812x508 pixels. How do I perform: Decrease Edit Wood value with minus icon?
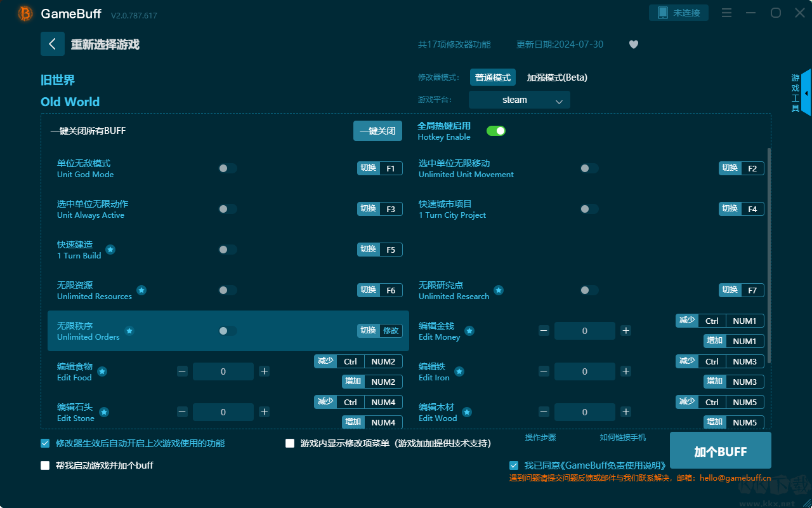point(544,412)
